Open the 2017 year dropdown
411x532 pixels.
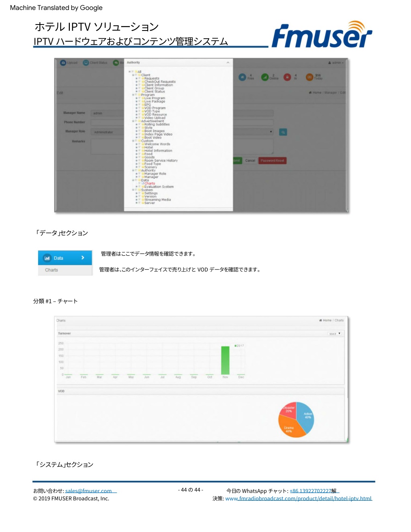point(334,334)
